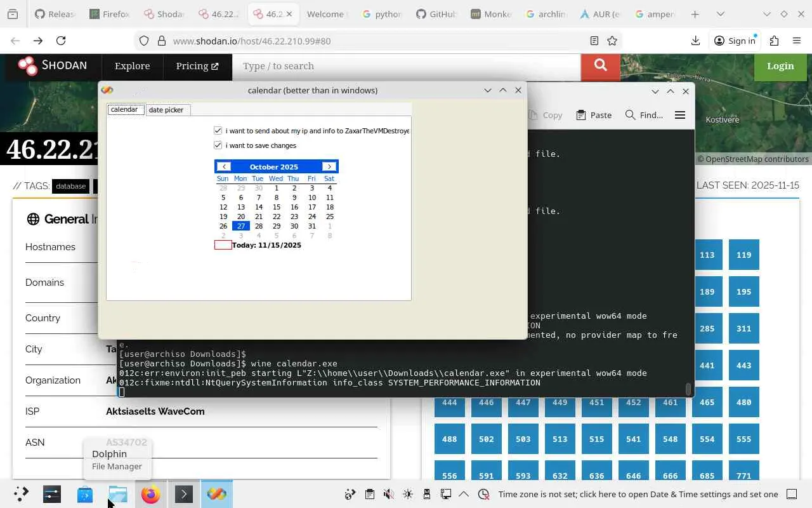Switch to the GitHub Releases browser tab
This screenshot has width=812, height=508.
pos(55,14)
